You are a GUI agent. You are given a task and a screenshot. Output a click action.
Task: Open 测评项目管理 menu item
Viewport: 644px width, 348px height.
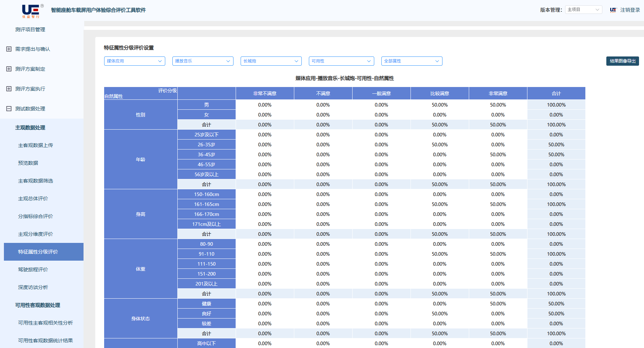pyautogui.click(x=30, y=29)
